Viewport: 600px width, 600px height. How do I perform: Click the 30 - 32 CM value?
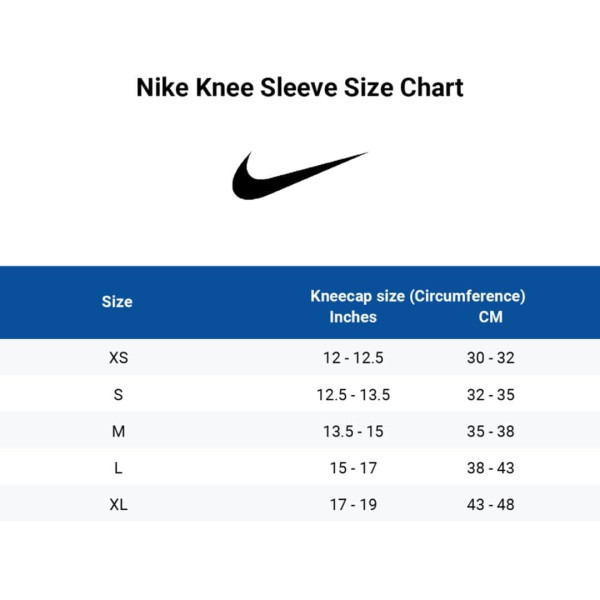click(x=490, y=358)
